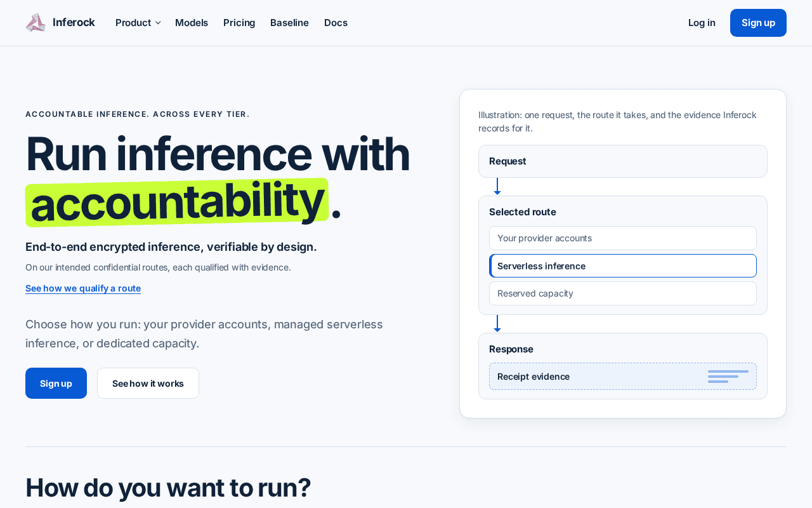Click the header Sign up button
This screenshot has width=812, height=508.
pyautogui.click(x=758, y=23)
